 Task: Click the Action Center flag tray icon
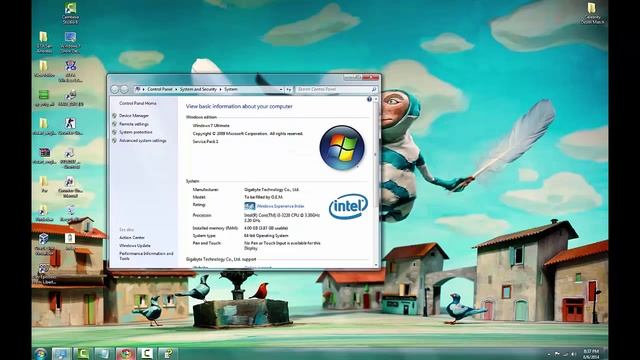tap(557, 354)
